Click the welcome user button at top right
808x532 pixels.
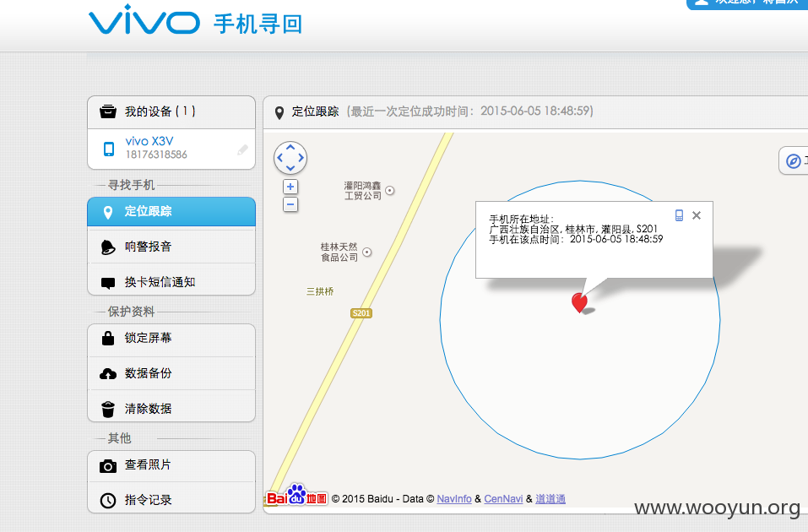(747, 3)
